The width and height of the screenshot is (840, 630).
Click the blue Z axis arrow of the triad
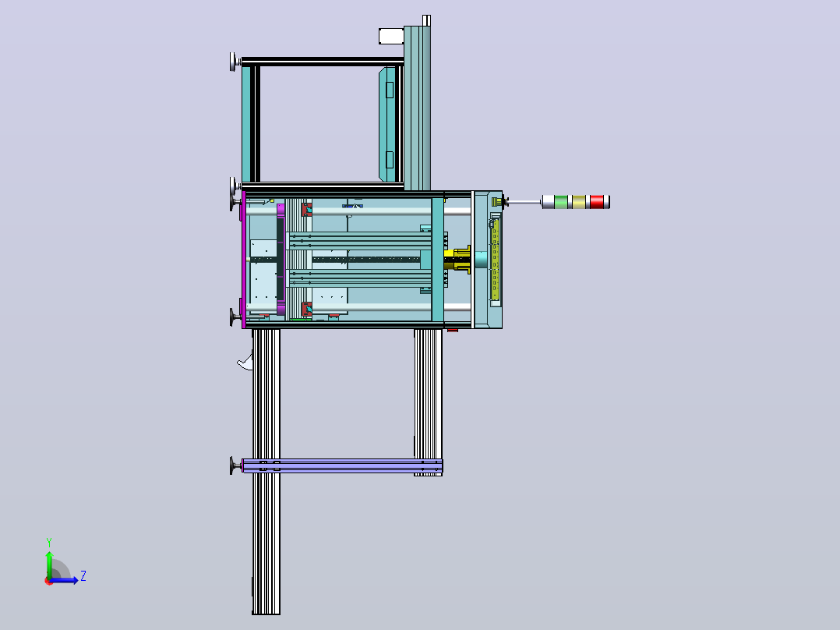pyautogui.click(x=65, y=580)
